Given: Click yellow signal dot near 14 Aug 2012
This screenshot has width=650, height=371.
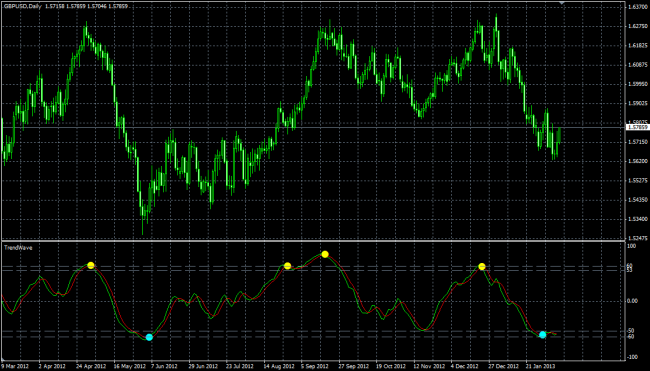Looking at the screenshot, I should click(x=287, y=266).
